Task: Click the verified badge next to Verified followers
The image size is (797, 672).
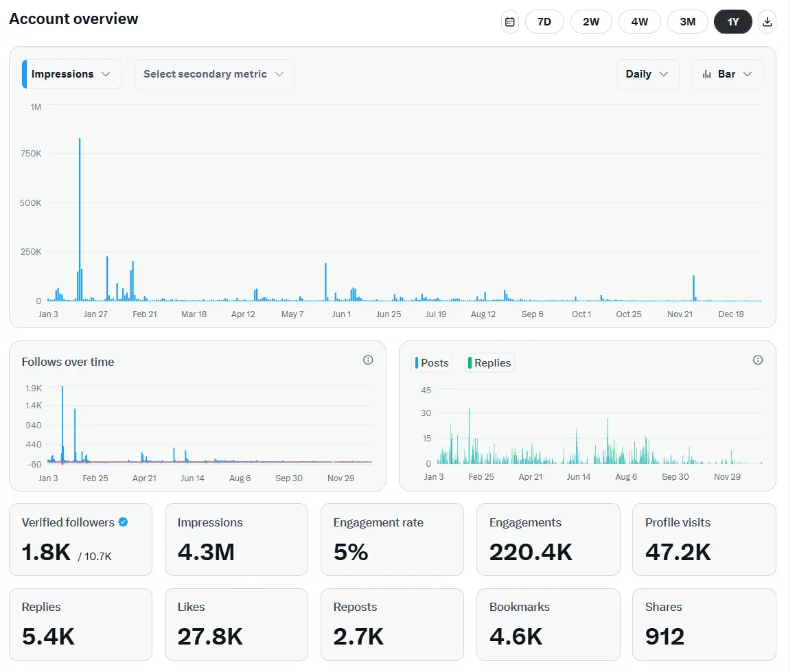Action: pyautogui.click(x=123, y=522)
